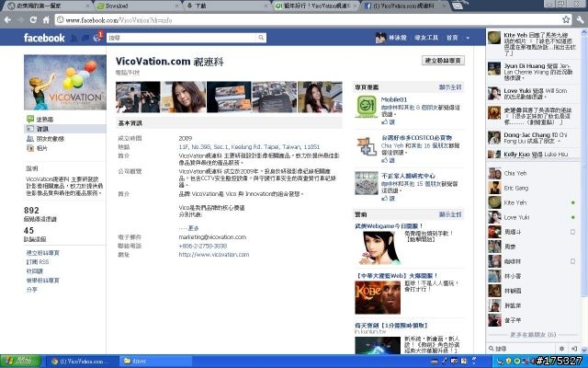Open chat with Eric Gang
588x368 pixels.
coord(533,188)
